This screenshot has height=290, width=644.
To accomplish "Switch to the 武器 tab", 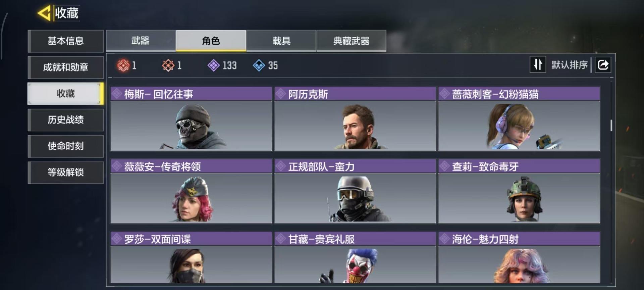I will click(x=141, y=41).
